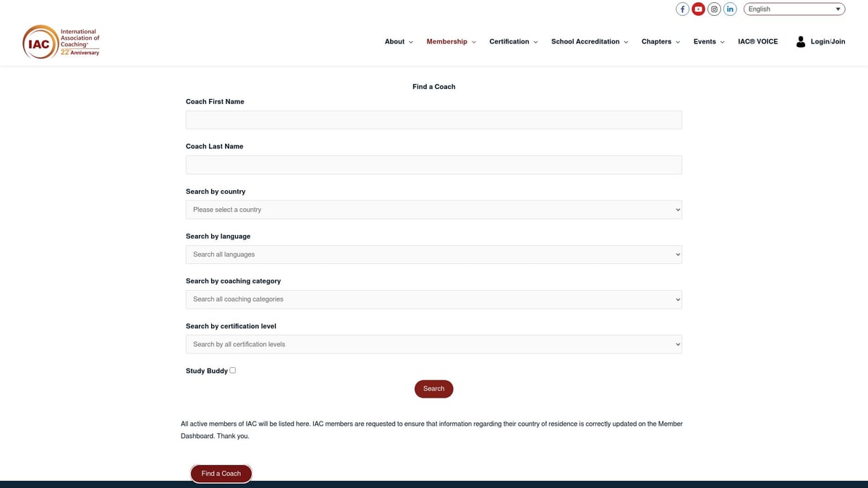Expand the Search by language dropdown
Screen dimensions: 868x488
(433, 254)
